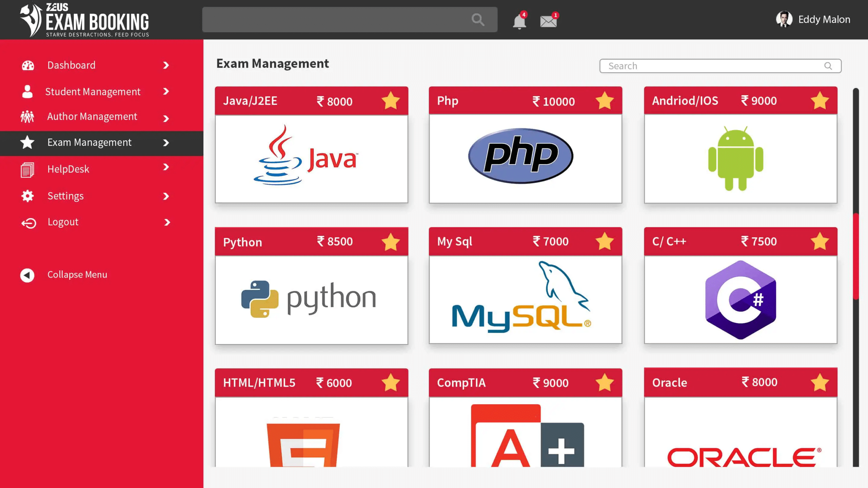This screenshot has width=868, height=488.
Task: Click the CompTIA card title
Action: tap(461, 383)
